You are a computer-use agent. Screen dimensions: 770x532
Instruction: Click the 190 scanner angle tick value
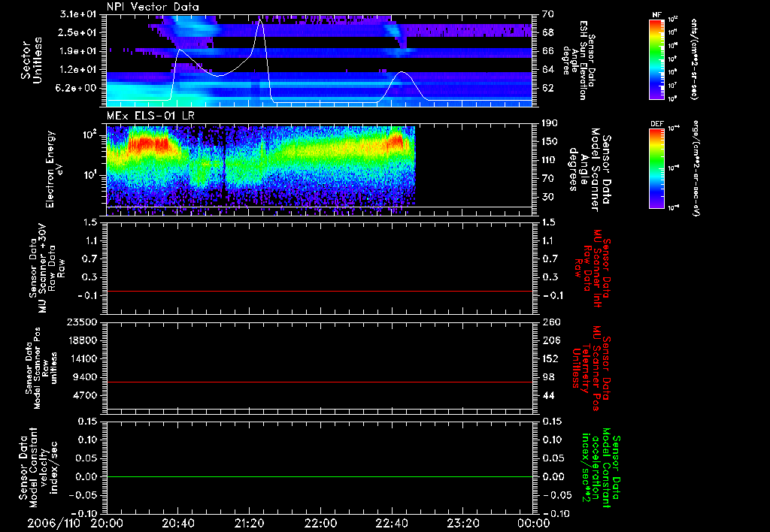coord(550,123)
